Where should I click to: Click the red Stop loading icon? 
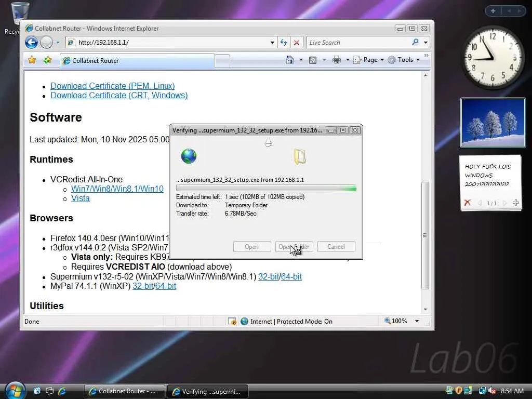[297, 43]
